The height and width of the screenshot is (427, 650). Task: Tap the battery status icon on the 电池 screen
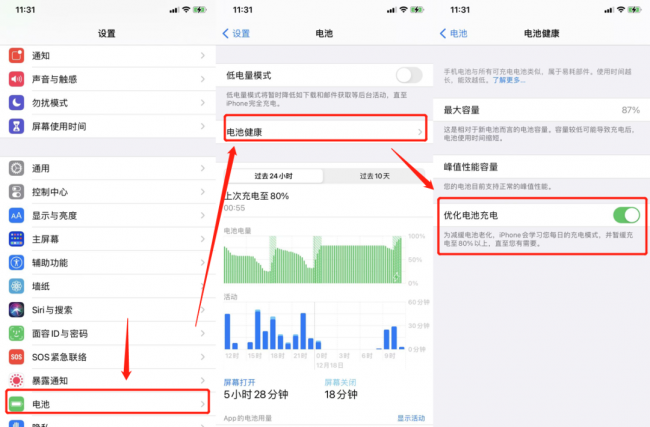tap(417, 10)
